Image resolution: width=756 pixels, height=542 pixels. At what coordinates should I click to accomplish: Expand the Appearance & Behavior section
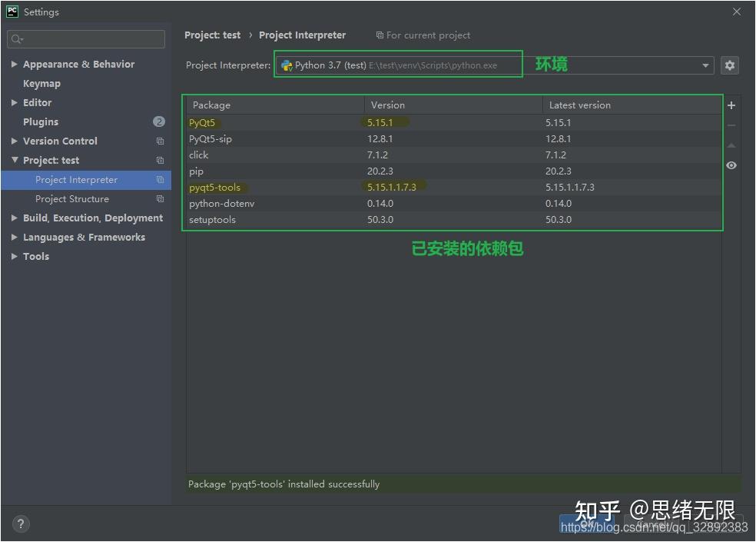coord(13,64)
